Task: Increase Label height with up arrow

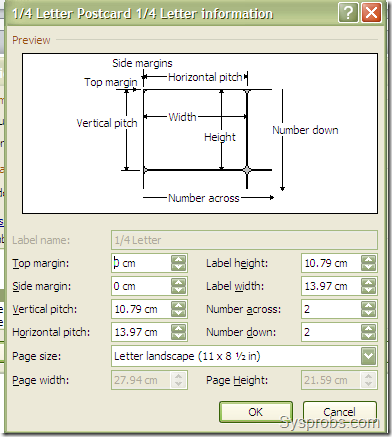Action: [x=368, y=259]
